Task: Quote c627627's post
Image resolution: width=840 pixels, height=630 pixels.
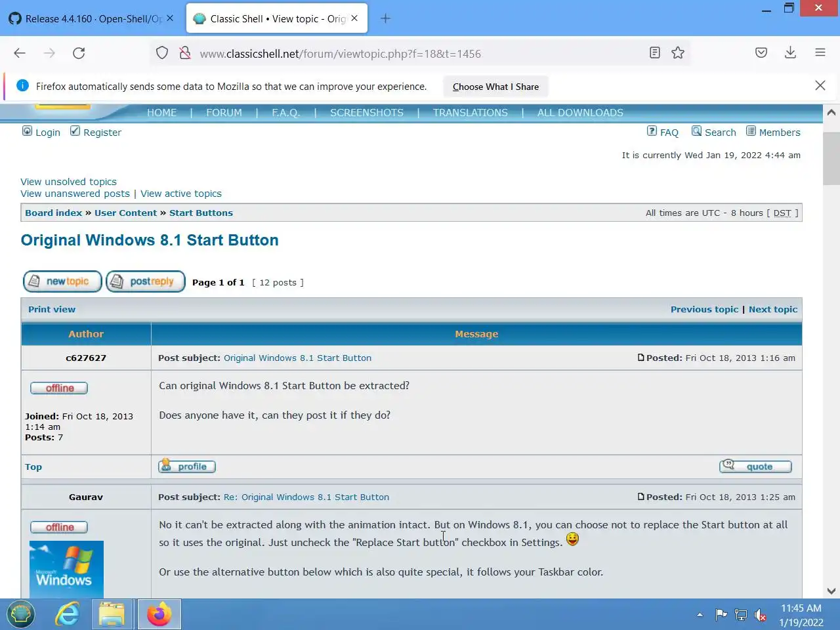Action: (755, 467)
